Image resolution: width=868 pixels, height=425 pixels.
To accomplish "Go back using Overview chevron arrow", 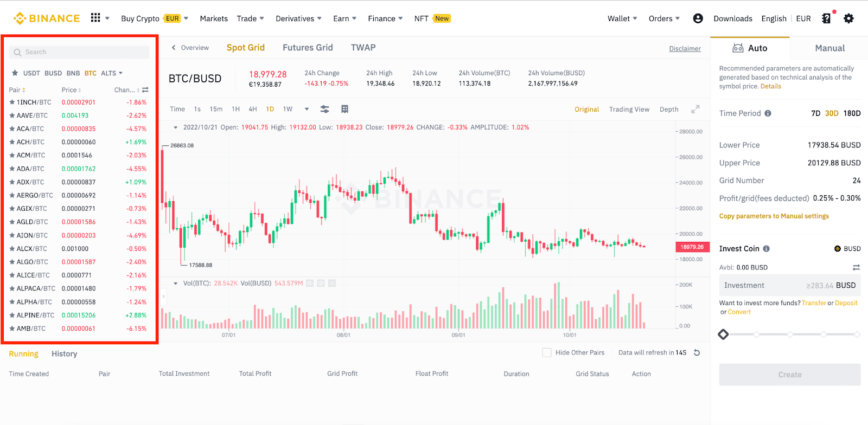I will click(174, 48).
